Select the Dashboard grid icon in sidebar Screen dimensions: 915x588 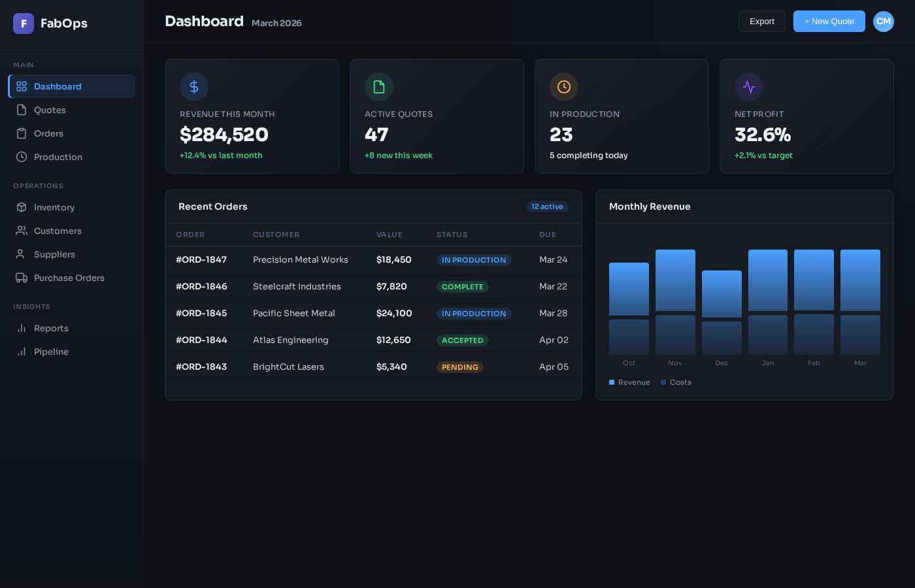(x=21, y=86)
